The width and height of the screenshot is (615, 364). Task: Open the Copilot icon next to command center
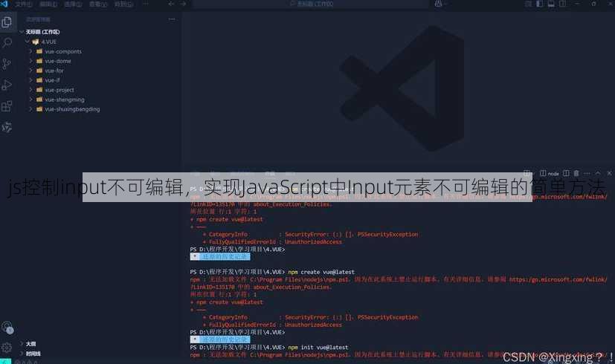tap(439, 4)
